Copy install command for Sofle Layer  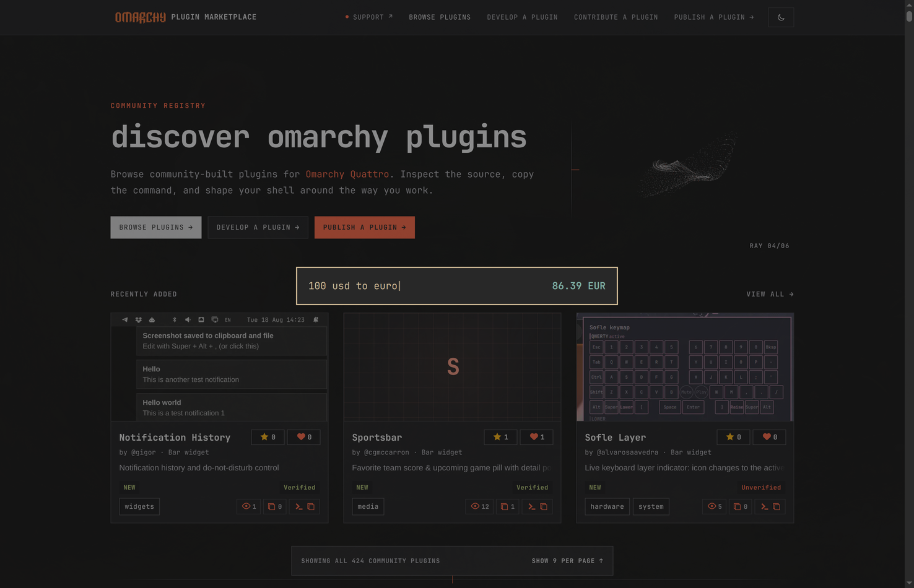[x=770, y=506]
